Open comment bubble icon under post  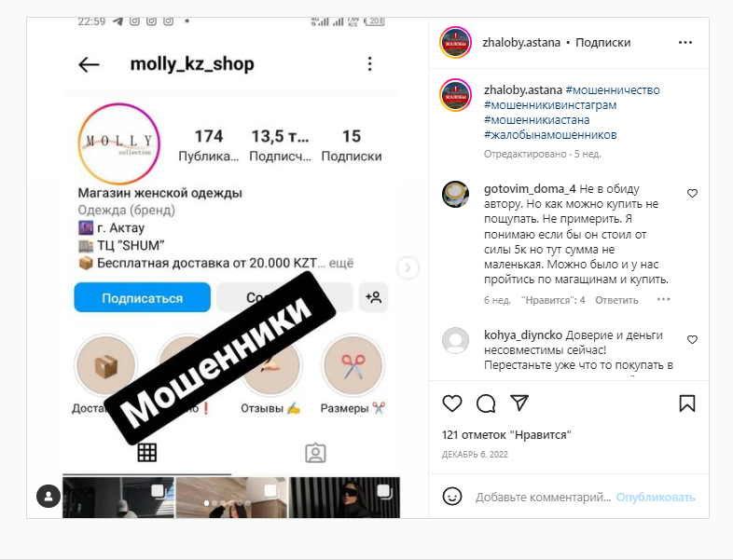coord(486,403)
